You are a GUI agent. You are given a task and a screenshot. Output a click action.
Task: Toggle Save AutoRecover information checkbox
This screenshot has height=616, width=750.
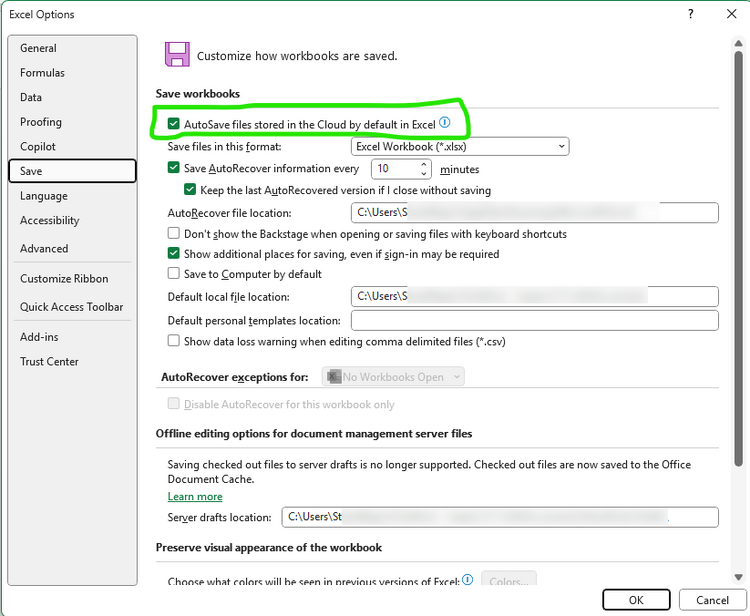[x=173, y=167]
